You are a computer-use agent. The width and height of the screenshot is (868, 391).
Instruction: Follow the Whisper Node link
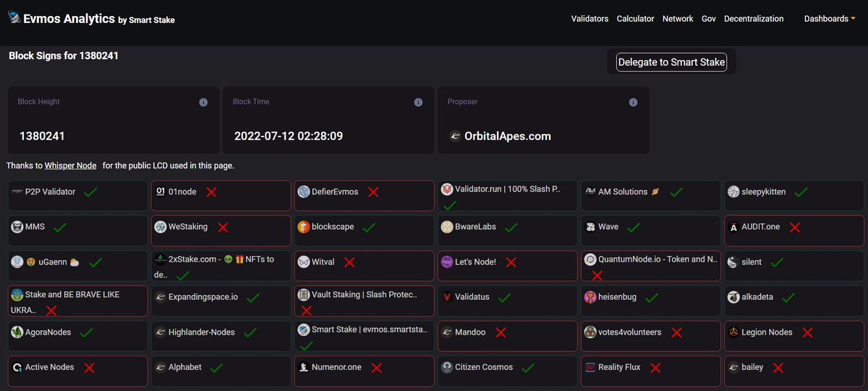pyautogui.click(x=70, y=166)
